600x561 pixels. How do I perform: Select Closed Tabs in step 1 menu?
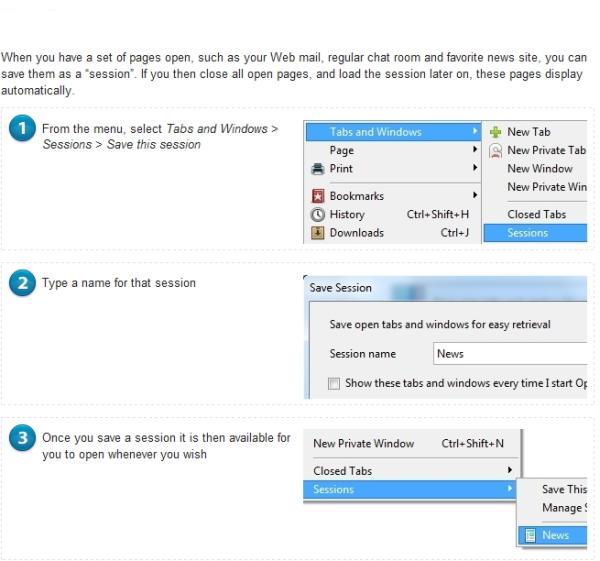pyautogui.click(x=536, y=214)
